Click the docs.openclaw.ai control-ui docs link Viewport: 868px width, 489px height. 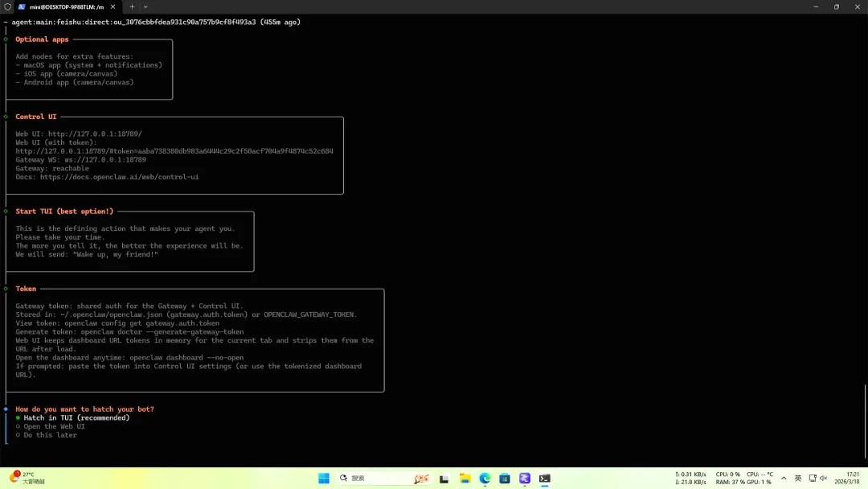click(119, 177)
